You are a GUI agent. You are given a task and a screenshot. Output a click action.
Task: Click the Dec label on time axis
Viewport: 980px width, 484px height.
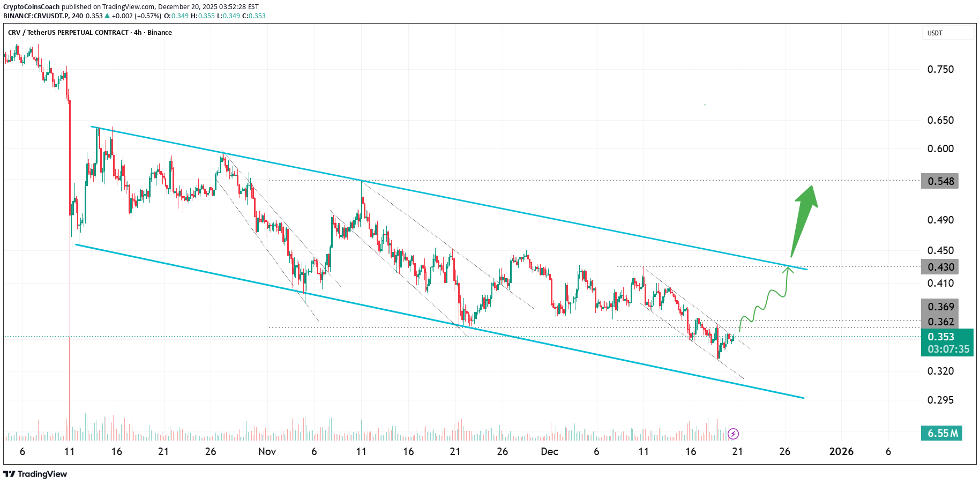(x=549, y=451)
